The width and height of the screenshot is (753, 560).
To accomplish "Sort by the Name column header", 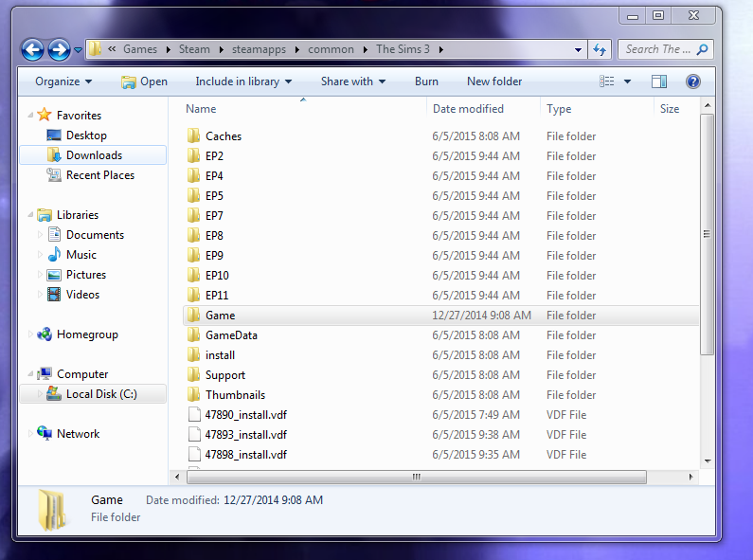I will [x=304, y=109].
